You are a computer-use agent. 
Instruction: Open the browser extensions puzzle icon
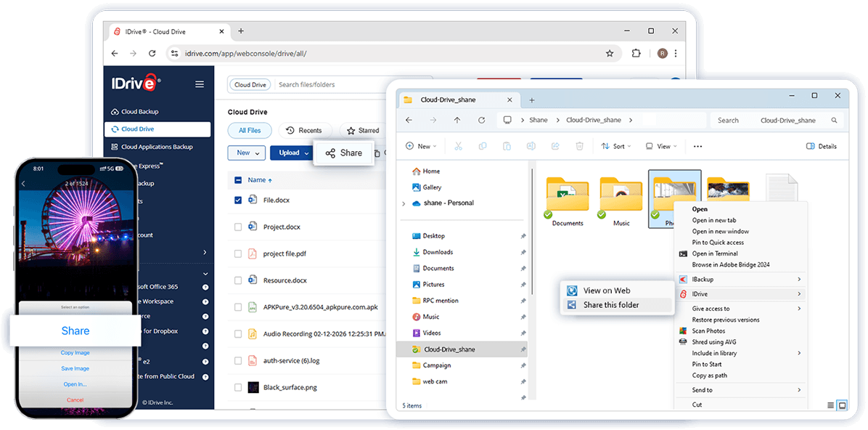636,53
